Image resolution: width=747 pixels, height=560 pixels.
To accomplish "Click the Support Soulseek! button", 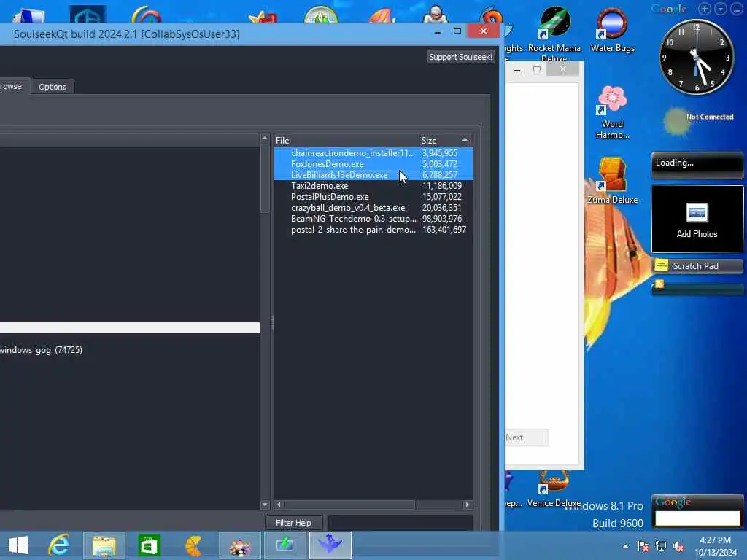I will coord(460,57).
